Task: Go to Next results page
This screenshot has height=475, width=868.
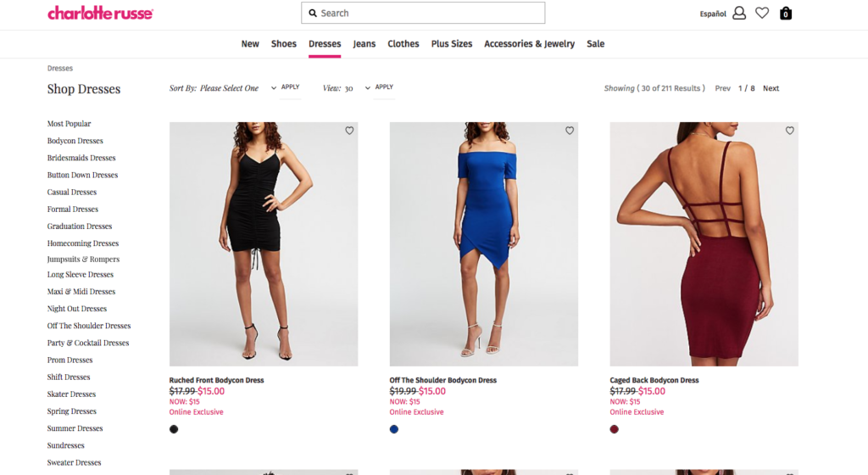Action: [x=771, y=88]
